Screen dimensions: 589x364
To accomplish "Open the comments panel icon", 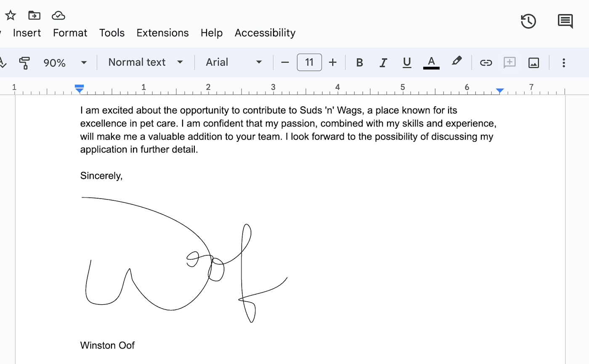I will tap(565, 21).
